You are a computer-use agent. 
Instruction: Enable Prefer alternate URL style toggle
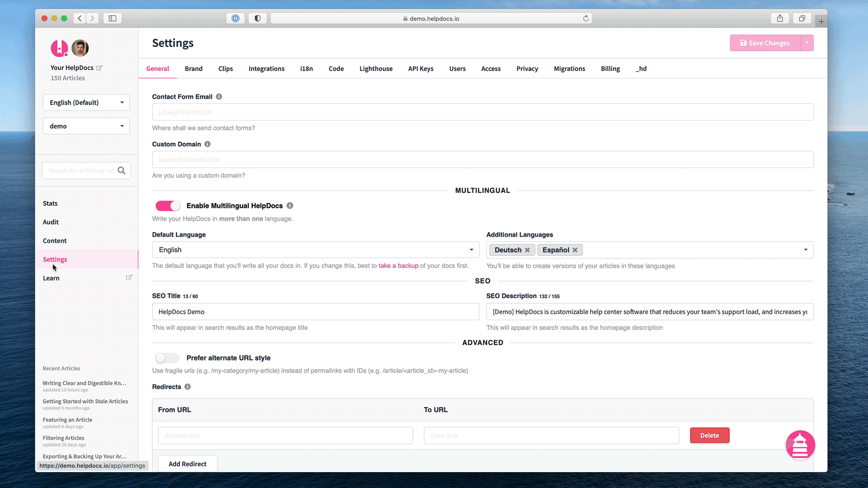167,358
